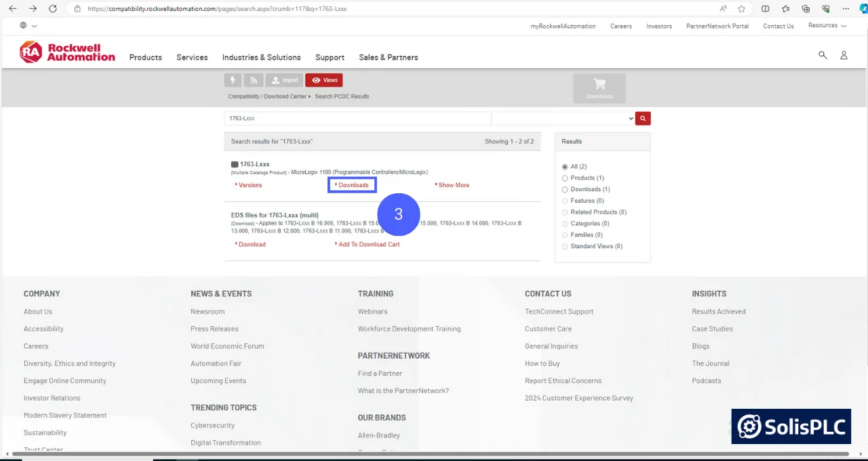
Task: Click the red search magnifier icon
Action: [x=642, y=118]
